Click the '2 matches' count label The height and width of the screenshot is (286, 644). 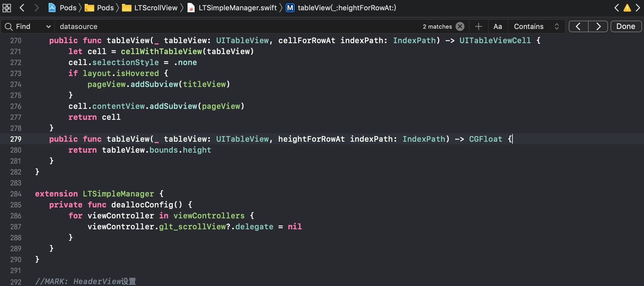[x=437, y=26]
